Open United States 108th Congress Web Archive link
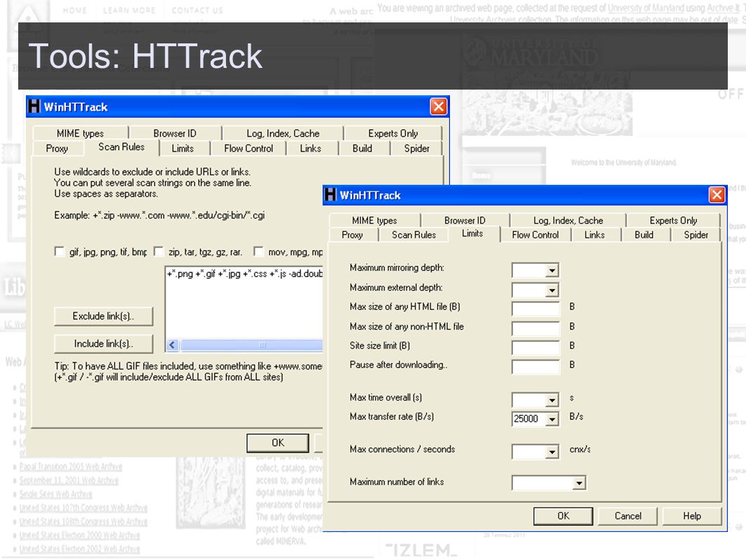Viewport: 746px width, 560px height. coord(83,522)
